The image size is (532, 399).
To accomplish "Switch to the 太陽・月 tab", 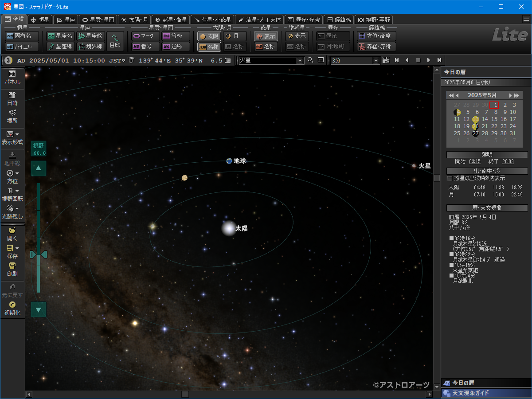I will (134, 20).
